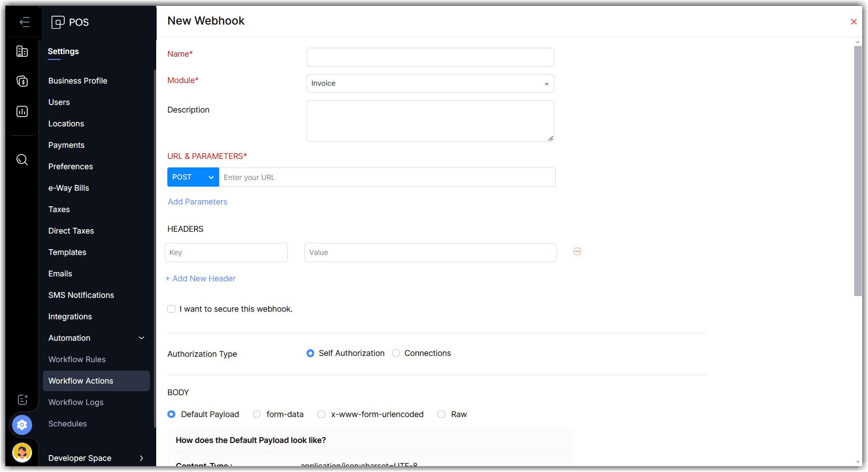This screenshot has width=868, height=472.
Task: Click the settings gear icon in the left rail
Action: (x=22, y=425)
